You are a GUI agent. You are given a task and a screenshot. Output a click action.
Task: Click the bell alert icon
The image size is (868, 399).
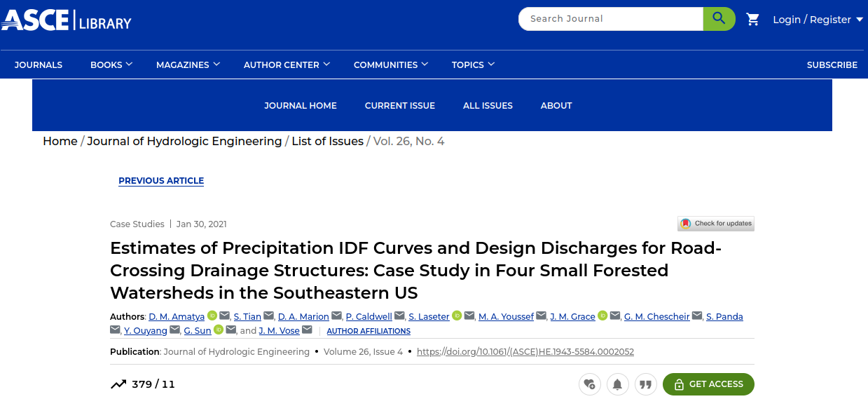(617, 384)
